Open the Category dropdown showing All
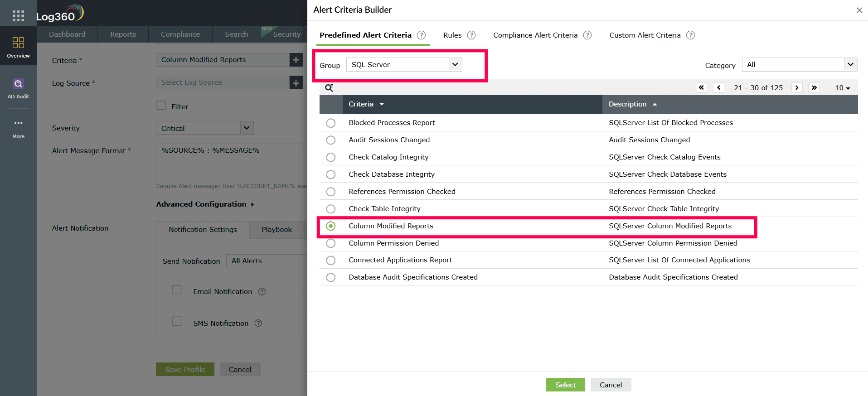868x396 pixels. [800, 64]
